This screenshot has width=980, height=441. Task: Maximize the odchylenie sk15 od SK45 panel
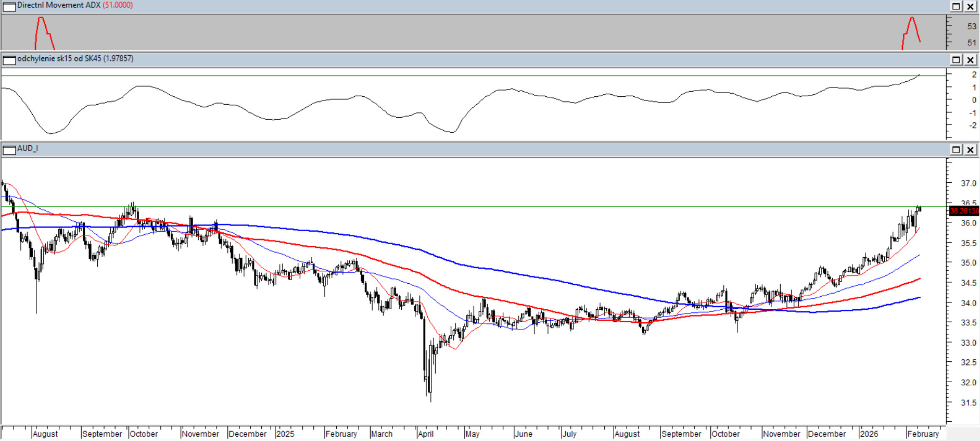(x=956, y=60)
